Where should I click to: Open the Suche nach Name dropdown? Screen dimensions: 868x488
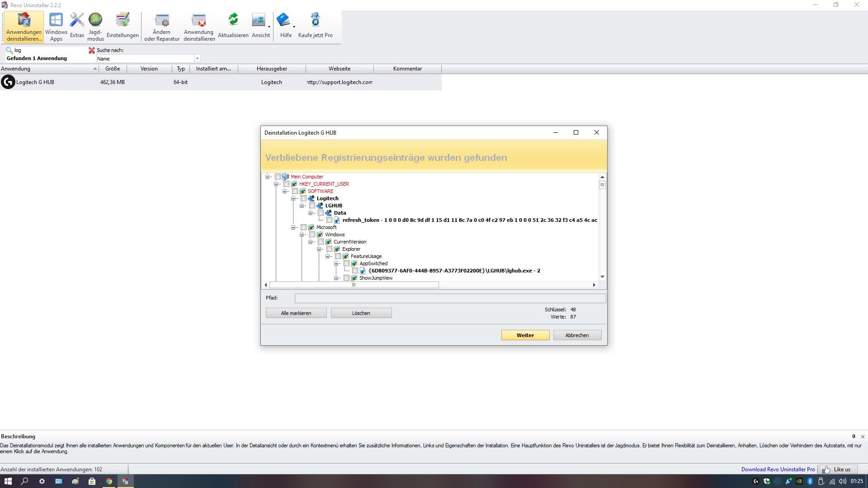197,59
